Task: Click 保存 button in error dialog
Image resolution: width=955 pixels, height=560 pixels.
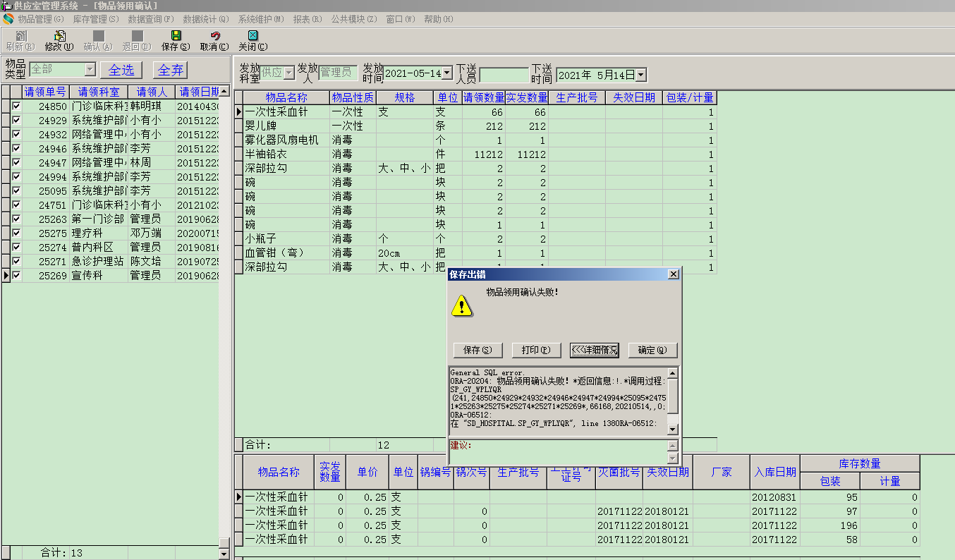Action: 477,350
